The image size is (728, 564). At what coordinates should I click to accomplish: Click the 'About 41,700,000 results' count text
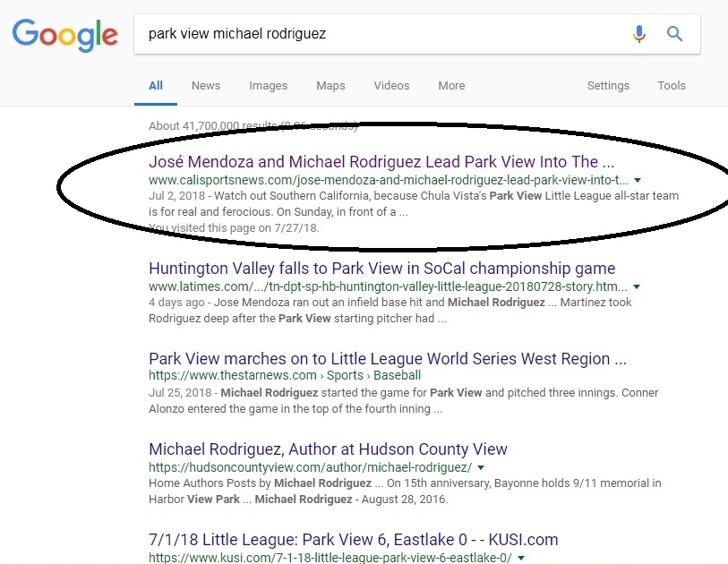[x=253, y=126]
